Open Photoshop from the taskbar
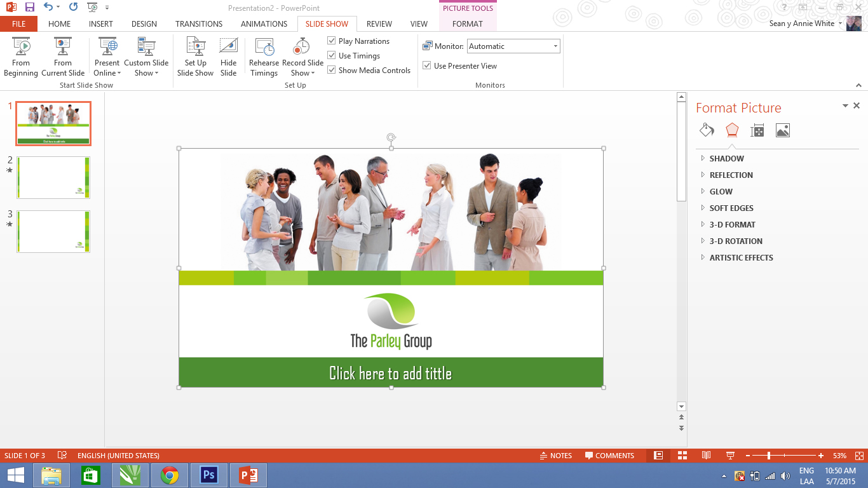This screenshot has width=868, height=488. [x=208, y=475]
